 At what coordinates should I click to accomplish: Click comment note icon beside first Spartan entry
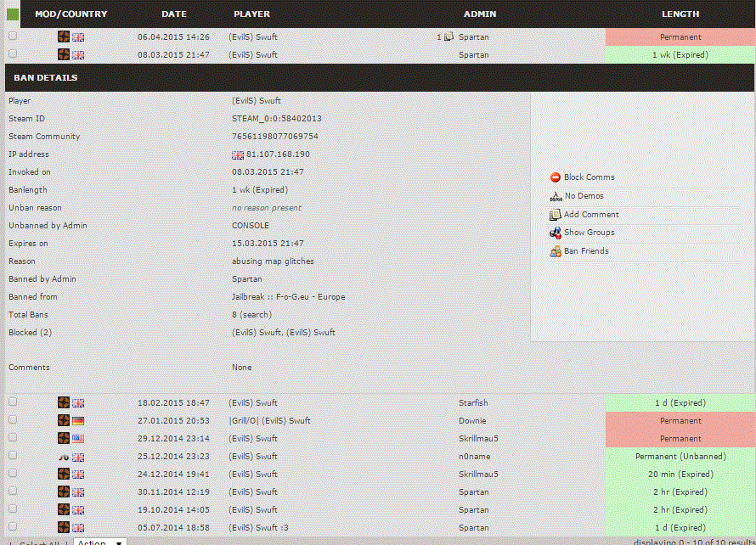pos(449,37)
